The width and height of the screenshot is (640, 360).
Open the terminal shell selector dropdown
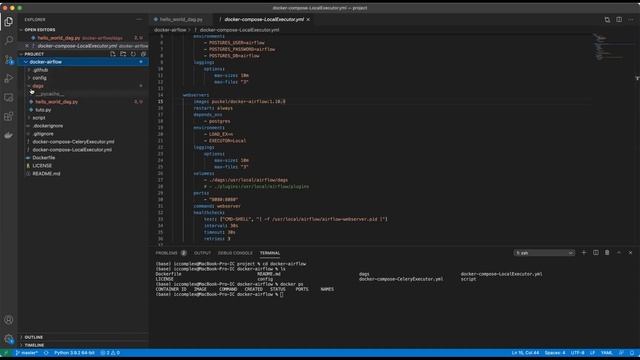point(544,253)
